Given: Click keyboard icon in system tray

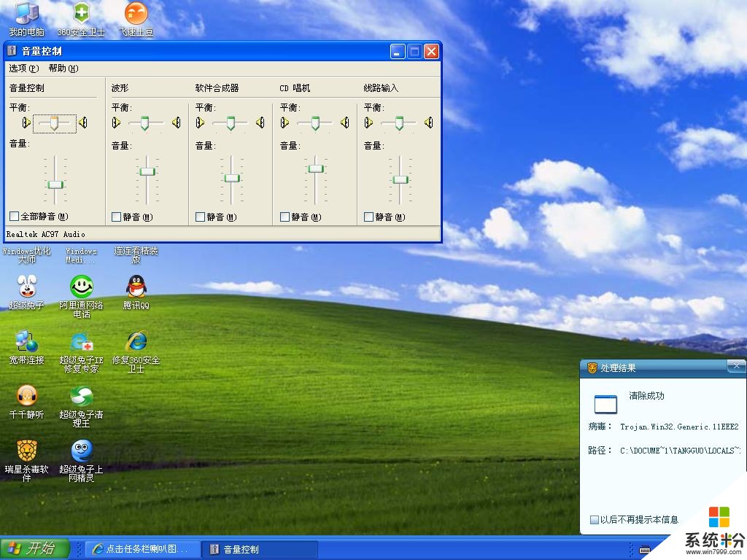Looking at the screenshot, I should 645,550.
